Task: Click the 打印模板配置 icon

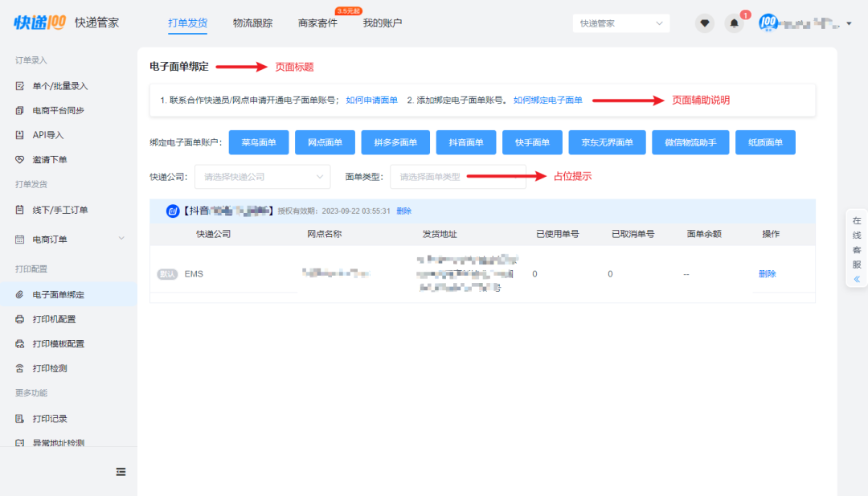Action: (20, 344)
